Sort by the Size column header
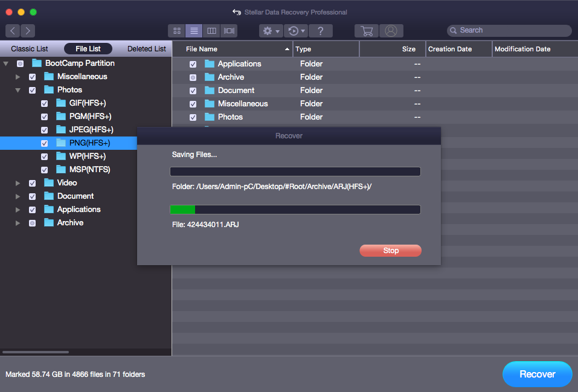Viewport: 578px width, 392px height. (x=393, y=49)
